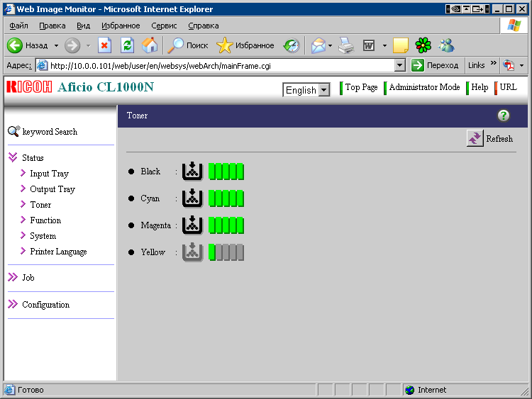532x399 pixels.
Task: Click the Stop page loading icon
Action: (x=104, y=45)
